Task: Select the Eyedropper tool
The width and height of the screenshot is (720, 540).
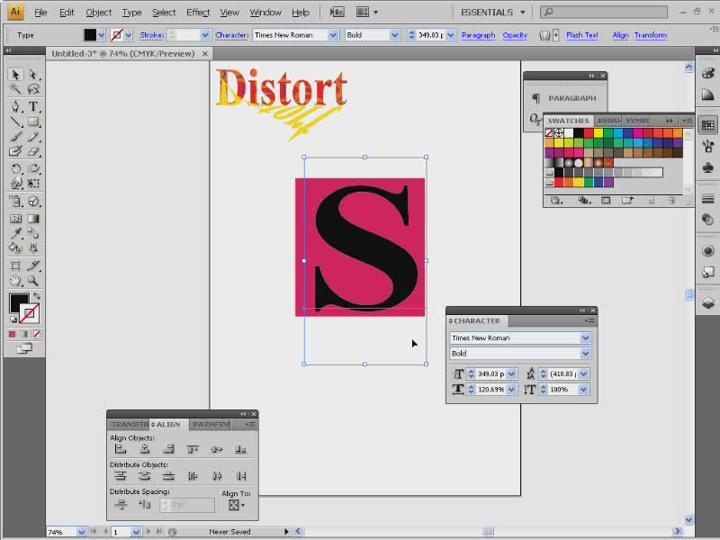Action: click(15, 233)
